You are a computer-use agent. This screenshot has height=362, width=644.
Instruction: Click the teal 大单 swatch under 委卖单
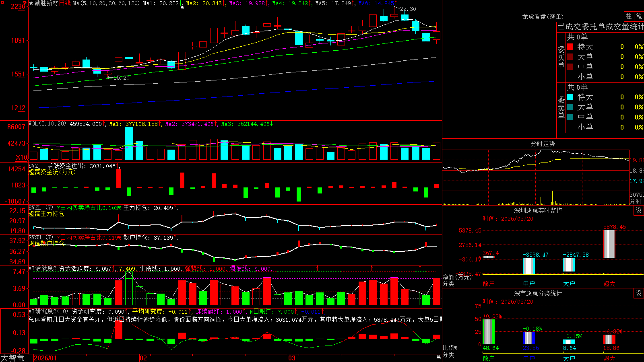tap(570, 107)
